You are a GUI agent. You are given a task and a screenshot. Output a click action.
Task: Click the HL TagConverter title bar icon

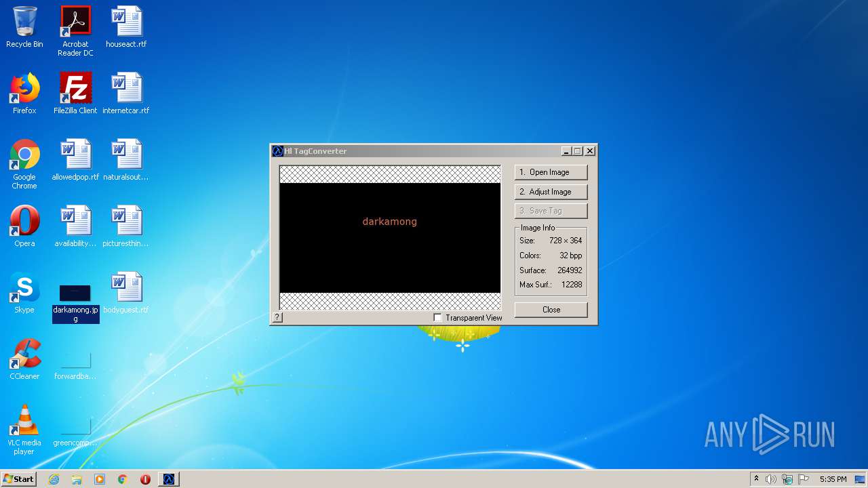[277, 151]
